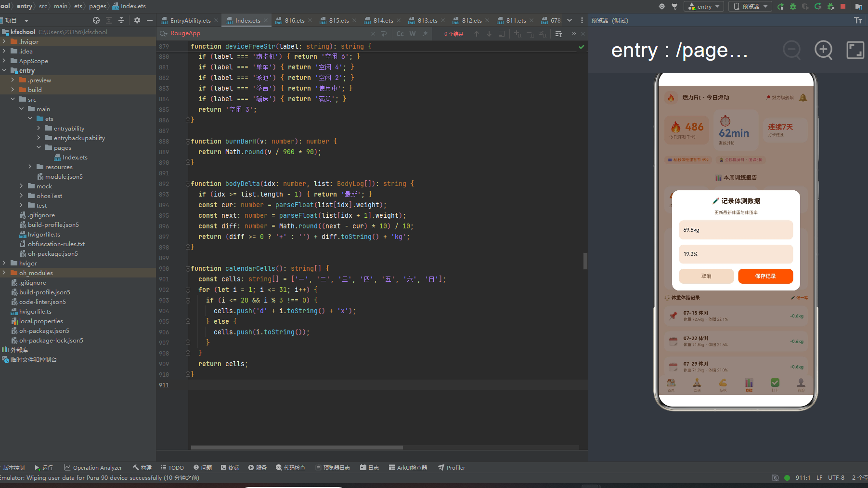Click the editor horizontal scrollbar

pos(297,448)
